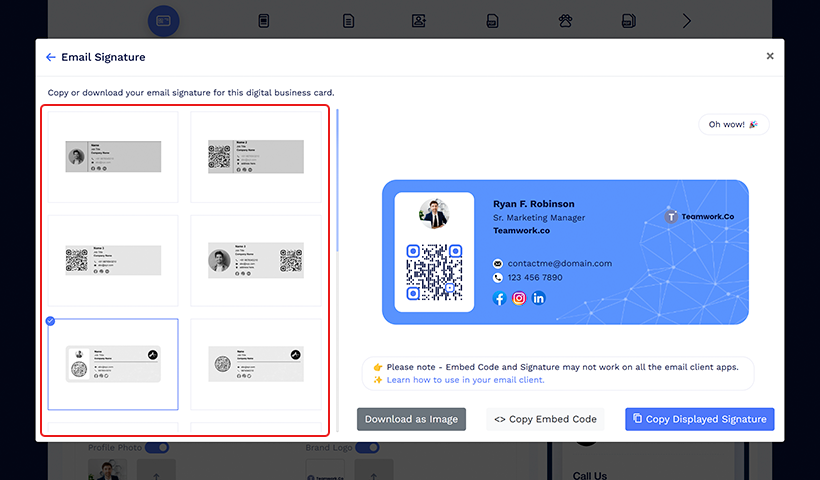Expand the next tabs chevron arrow
This screenshot has width=820, height=480.
click(686, 20)
